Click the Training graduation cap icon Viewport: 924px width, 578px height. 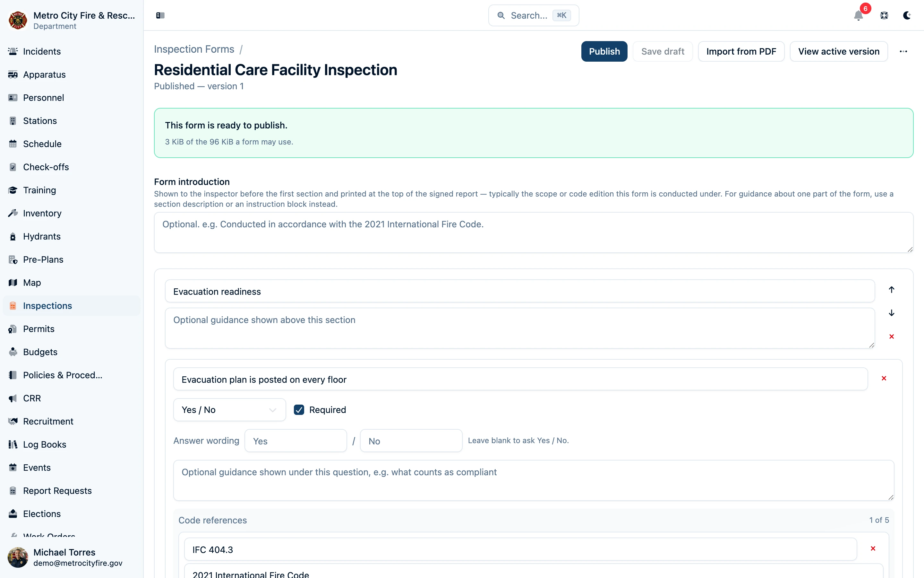(x=13, y=190)
